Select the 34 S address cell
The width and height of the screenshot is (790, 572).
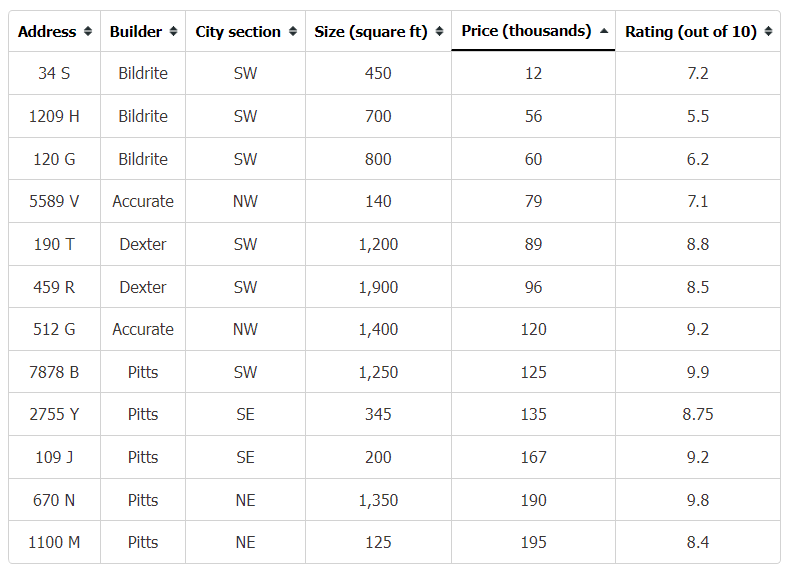pyautogui.click(x=54, y=73)
